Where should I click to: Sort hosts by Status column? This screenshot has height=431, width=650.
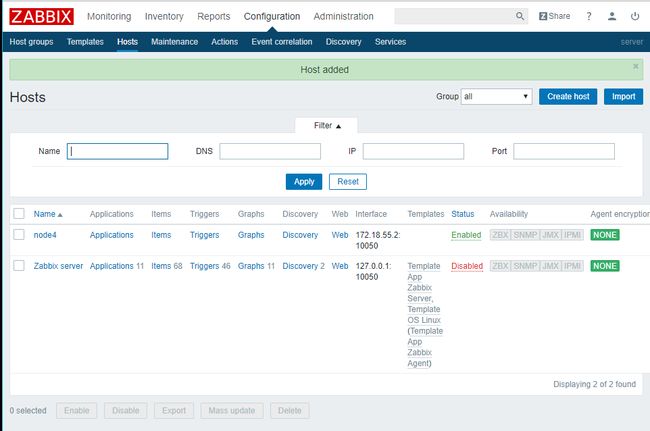463,214
